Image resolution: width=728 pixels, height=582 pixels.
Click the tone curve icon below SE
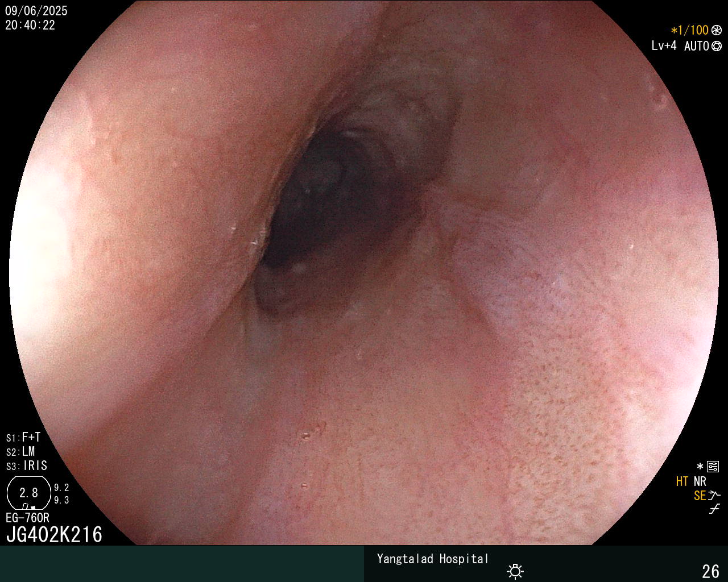pyautogui.click(x=714, y=509)
